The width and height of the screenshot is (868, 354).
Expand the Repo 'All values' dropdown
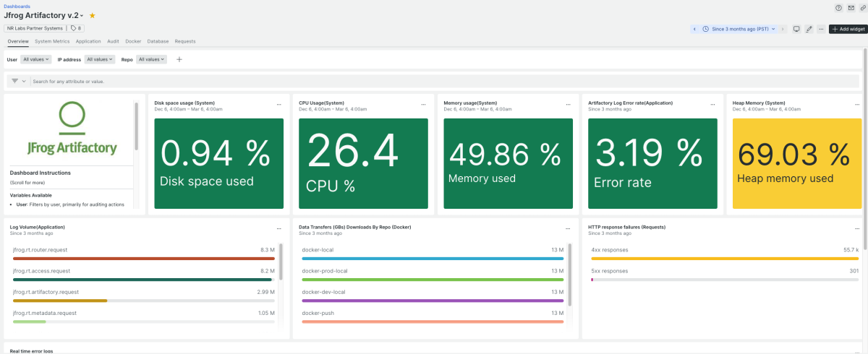[x=151, y=59]
